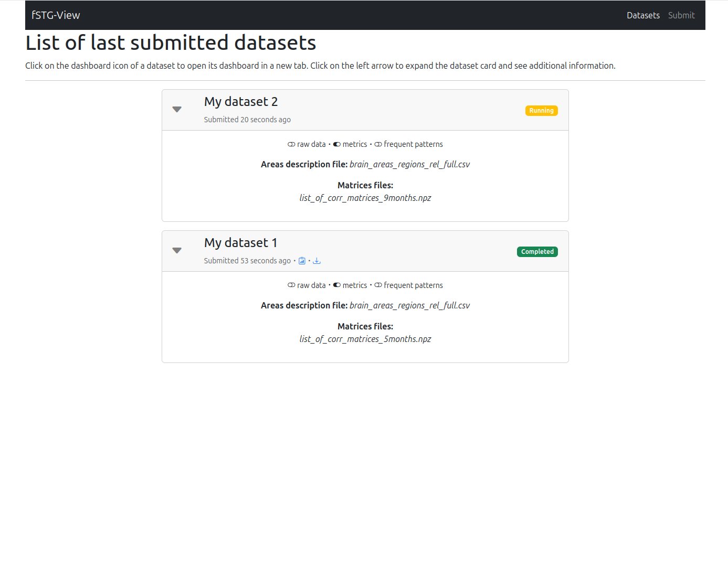
Task: Click frequent patterns toggle icon in My dataset 1
Action: coord(378,285)
